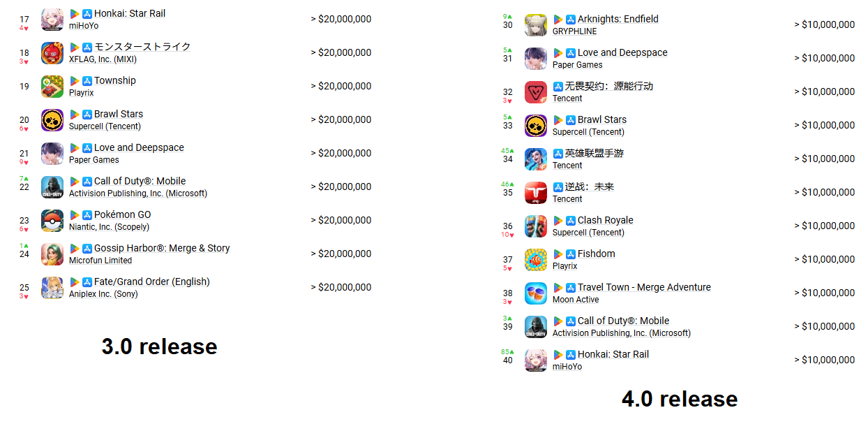868x424 pixels.
Task: Click Niantic, Inc. (Scopely) publisher link
Action: tap(110, 227)
